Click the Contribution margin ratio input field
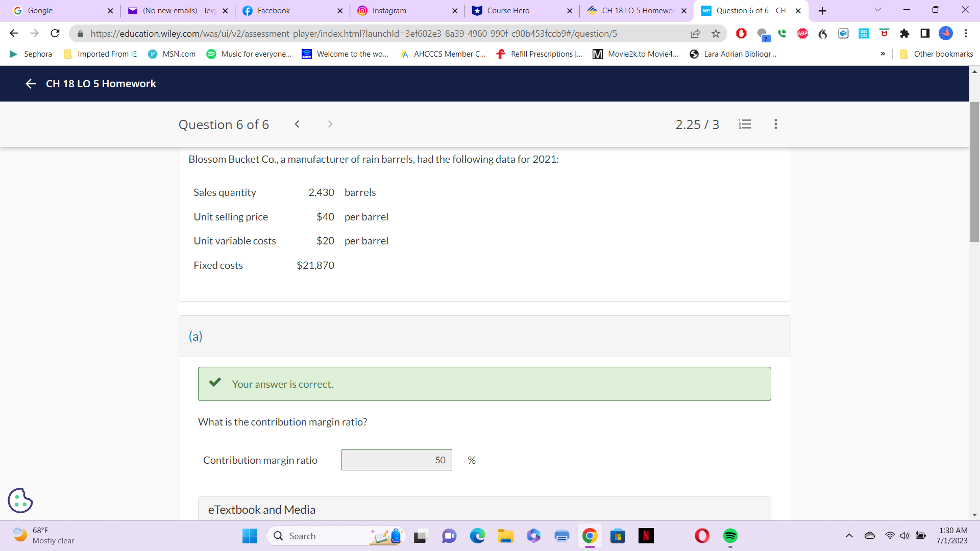 396,460
